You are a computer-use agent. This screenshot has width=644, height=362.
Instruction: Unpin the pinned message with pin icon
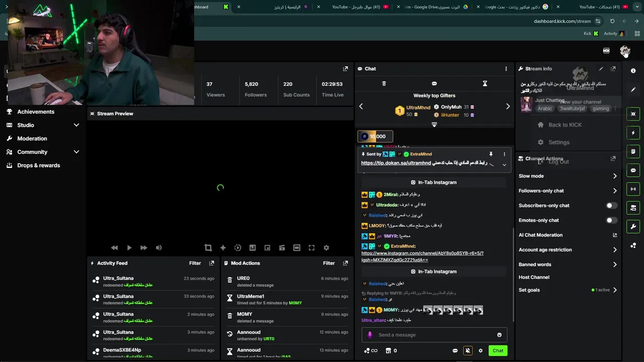(x=491, y=154)
